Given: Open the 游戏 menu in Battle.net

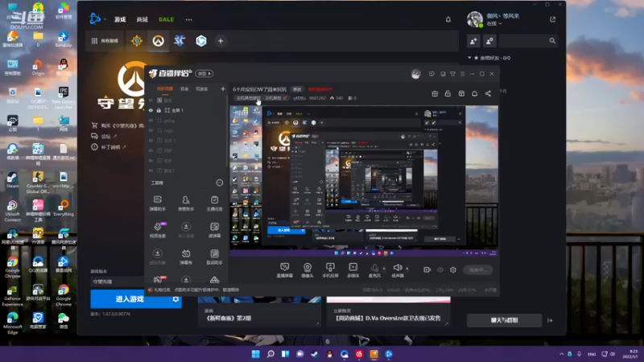Looking at the screenshot, I should coord(120,19).
